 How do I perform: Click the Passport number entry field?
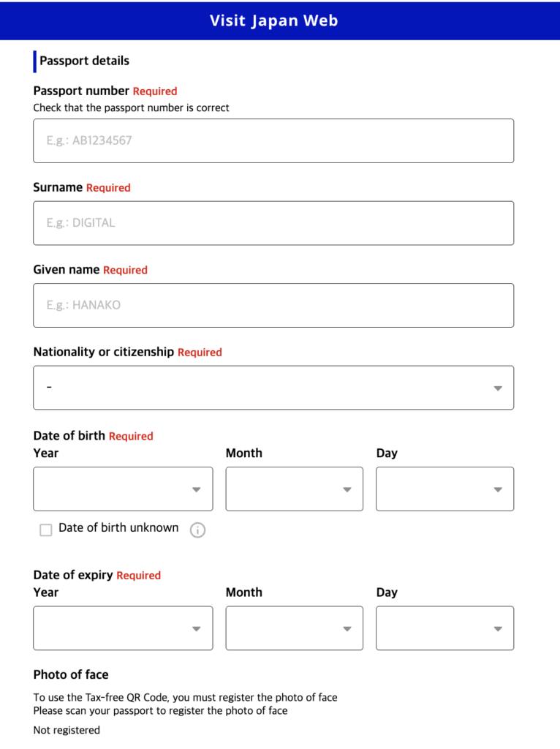click(x=273, y=140)
